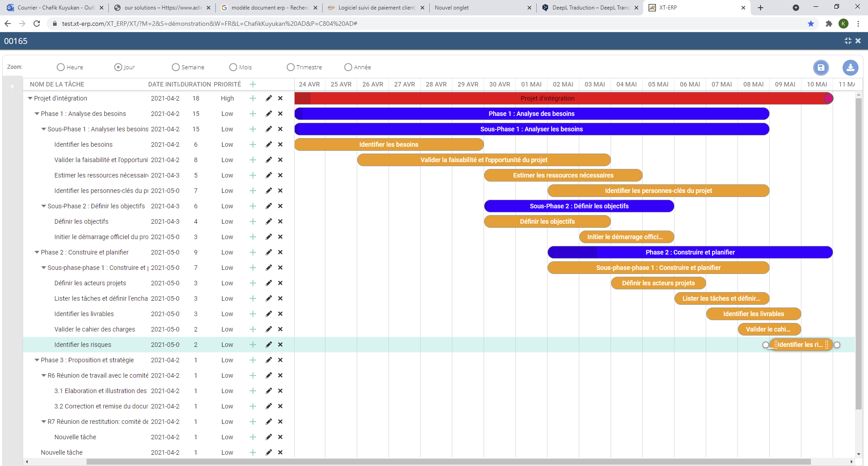Image resolution: width=868 pixels, height=466 pixels.
Task: Delete the Identifier les livrables task
Action: [280, 314]
